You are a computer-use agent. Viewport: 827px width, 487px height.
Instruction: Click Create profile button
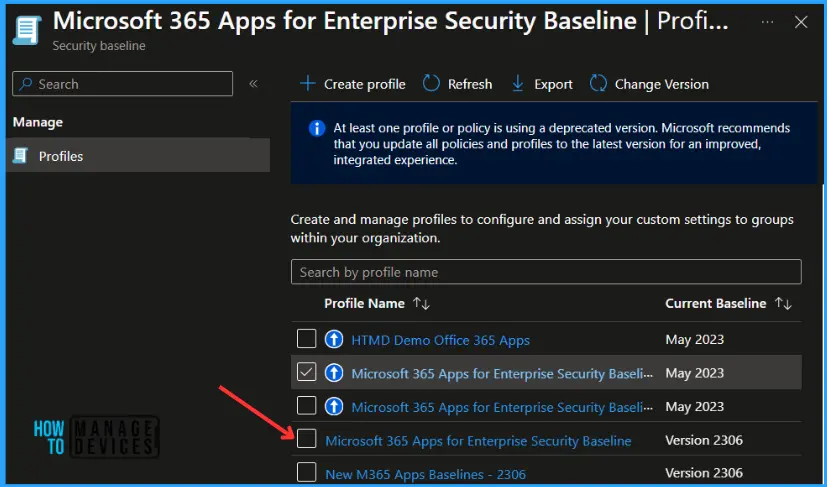coord(352,84)
